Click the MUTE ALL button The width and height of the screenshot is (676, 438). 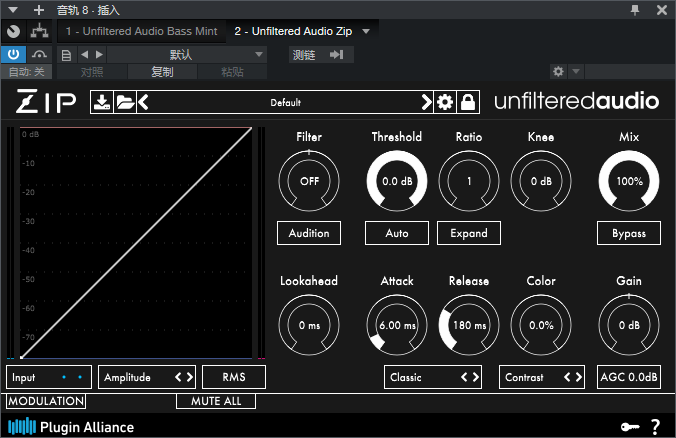point(216,401)
